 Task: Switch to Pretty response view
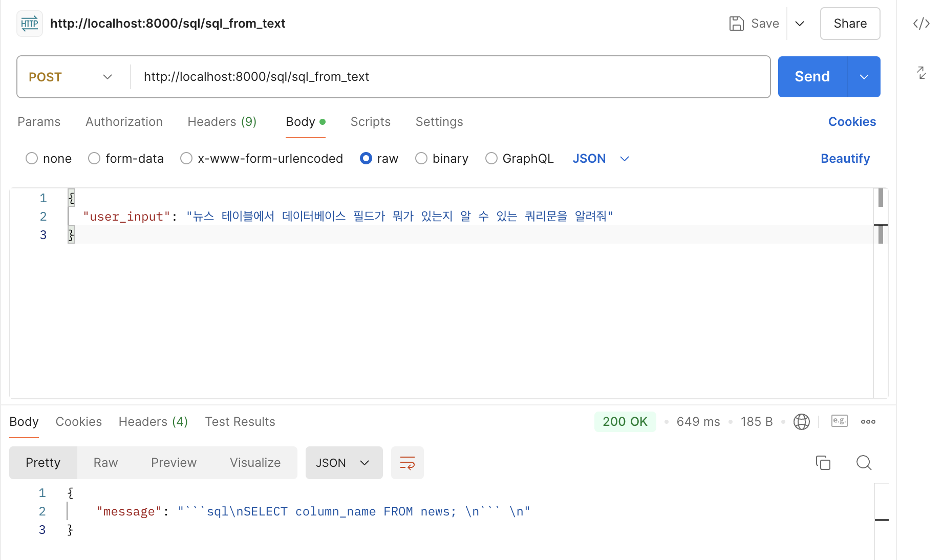(x=43, y=463)
